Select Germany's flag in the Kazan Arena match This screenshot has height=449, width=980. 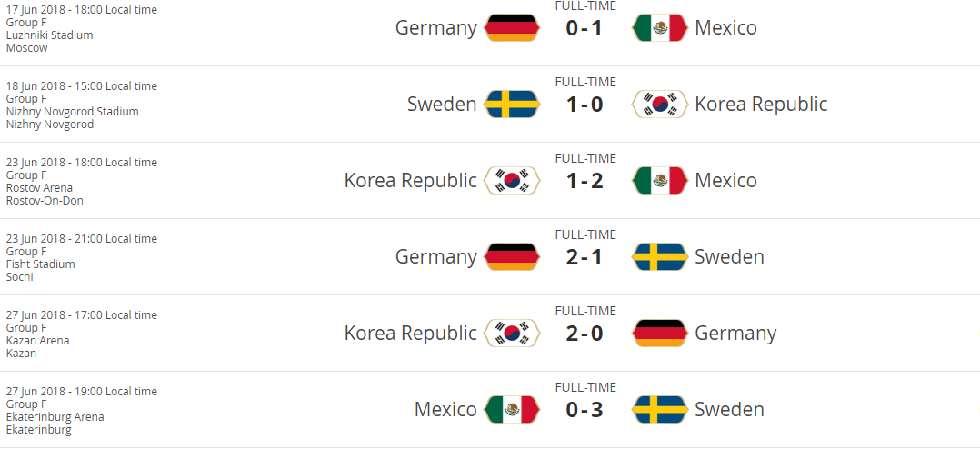(659, 334)
